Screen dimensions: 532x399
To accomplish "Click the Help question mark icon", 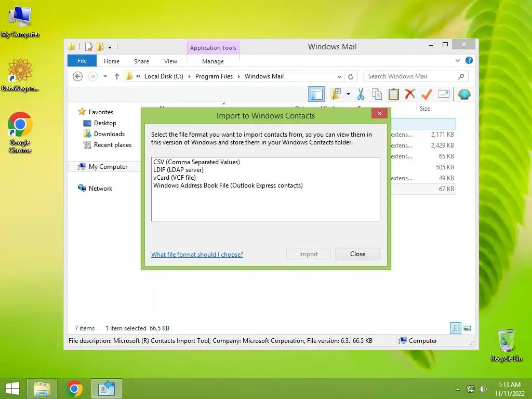I will (469, 60).
